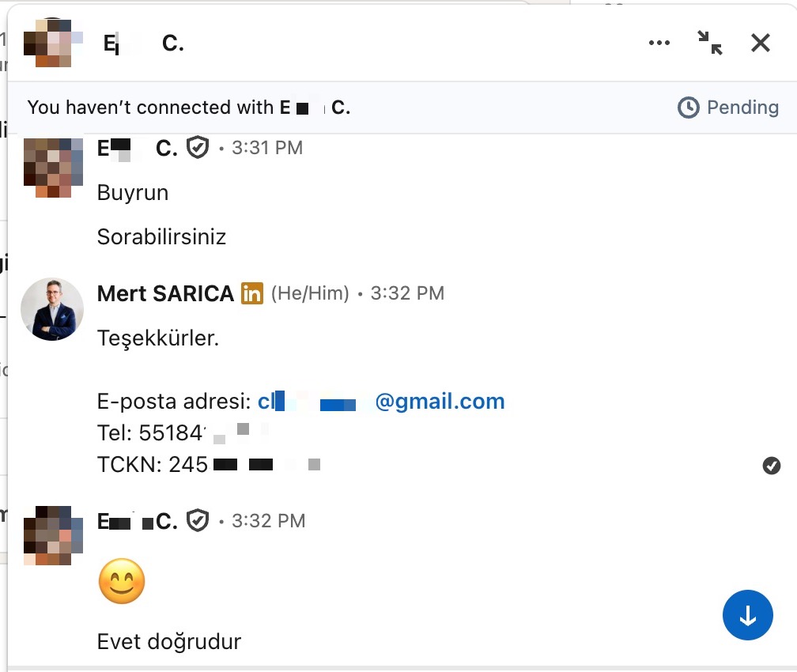Click the message delivered checkmark icon
This screenshot has width=797, height=672.
pyautogui.click(x=771, y=466)
